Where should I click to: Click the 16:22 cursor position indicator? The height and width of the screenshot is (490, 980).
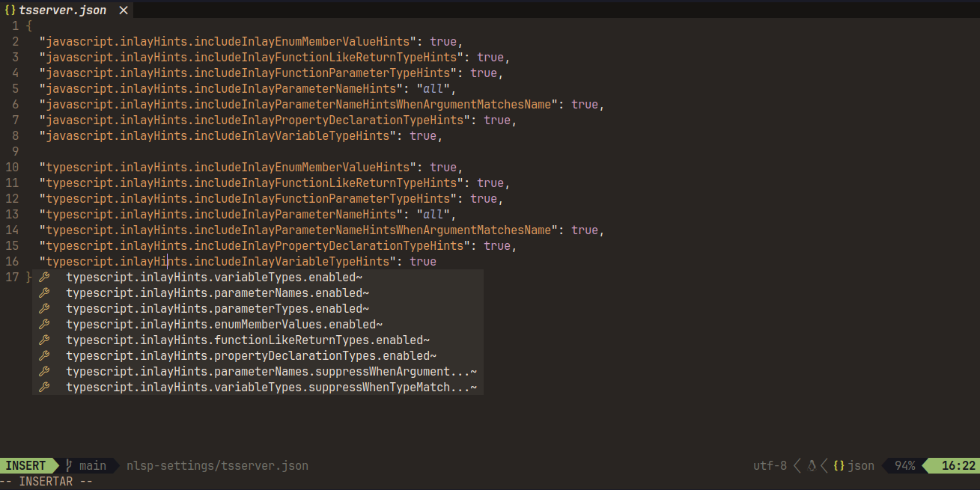click(x=958, y=465)
